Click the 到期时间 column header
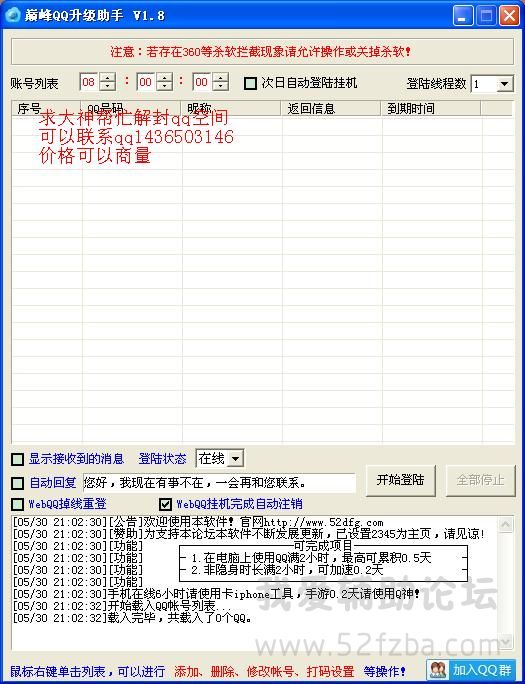The width and height of the screenshot is (525, 684). (x=431, y=109)
